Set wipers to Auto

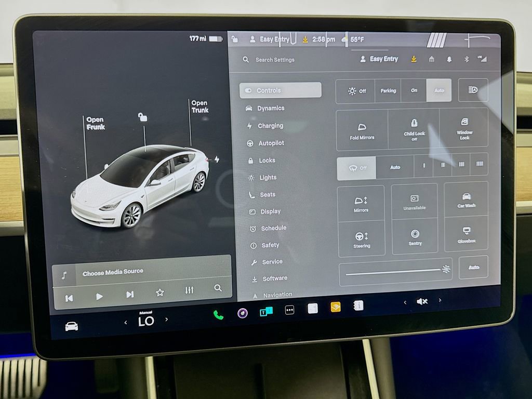coord(395,167)
